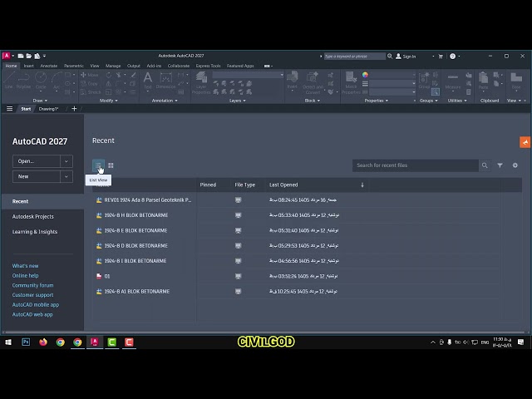Expand the Modify panel

[x=109, y=101]
